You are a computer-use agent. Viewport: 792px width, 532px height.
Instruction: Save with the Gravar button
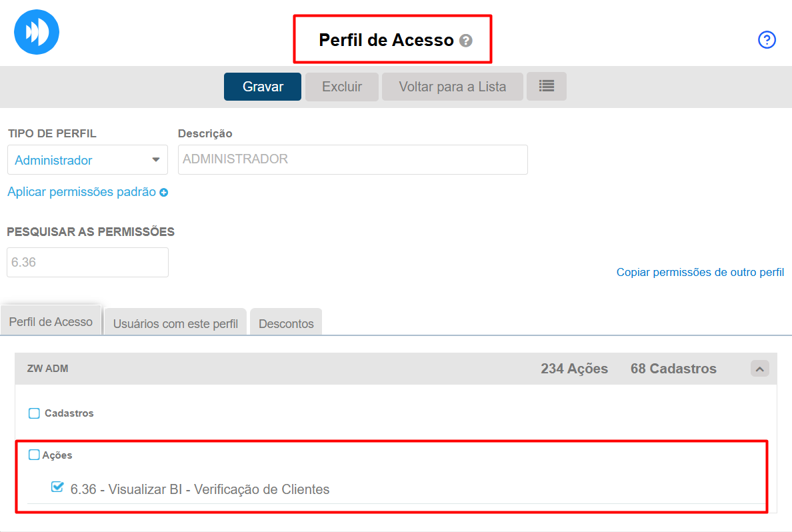point(263,87)
